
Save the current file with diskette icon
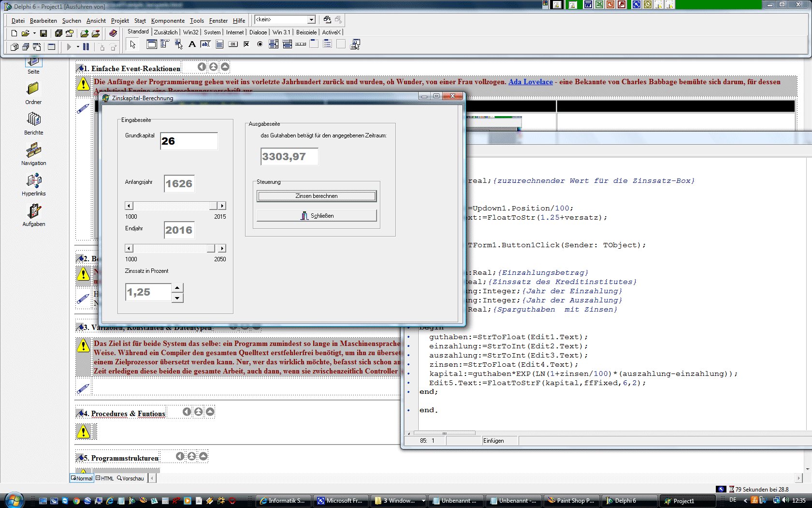click(x=43, y=33)
